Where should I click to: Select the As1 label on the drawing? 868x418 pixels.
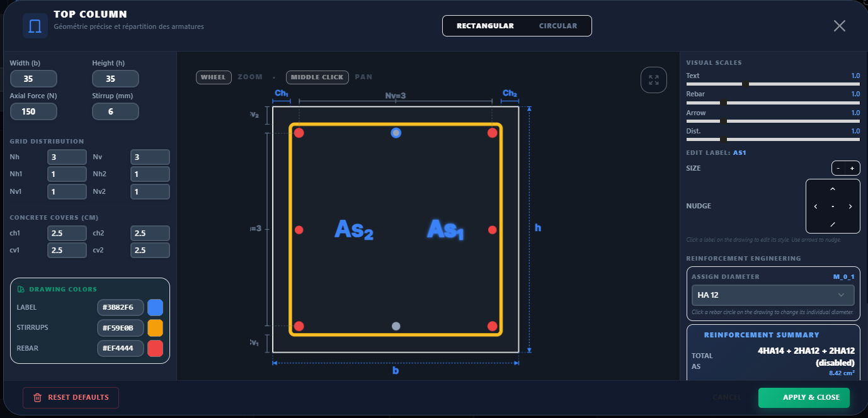coord(445,230)
